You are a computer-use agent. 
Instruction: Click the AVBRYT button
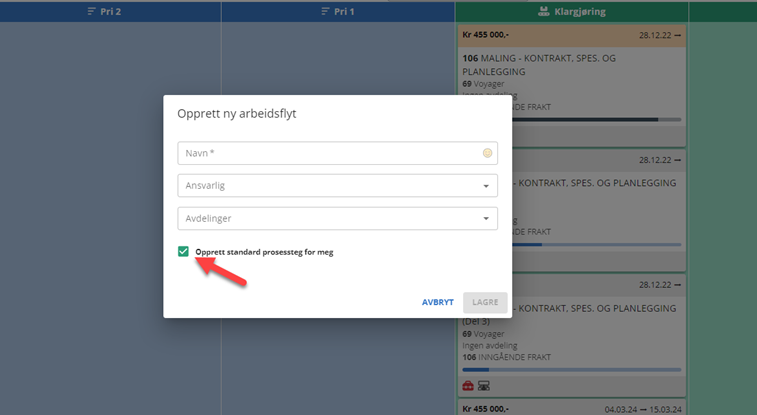click(x=437, y=302)
